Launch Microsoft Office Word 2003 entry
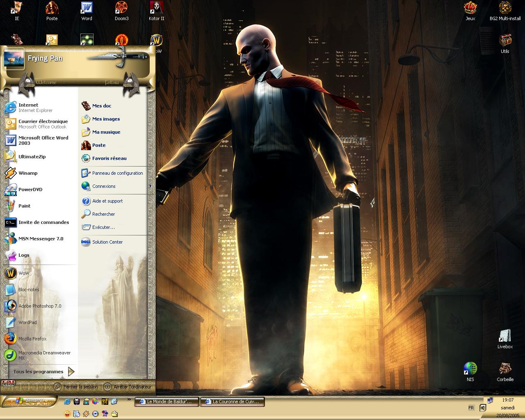525x420 pixels. (39, 140)
